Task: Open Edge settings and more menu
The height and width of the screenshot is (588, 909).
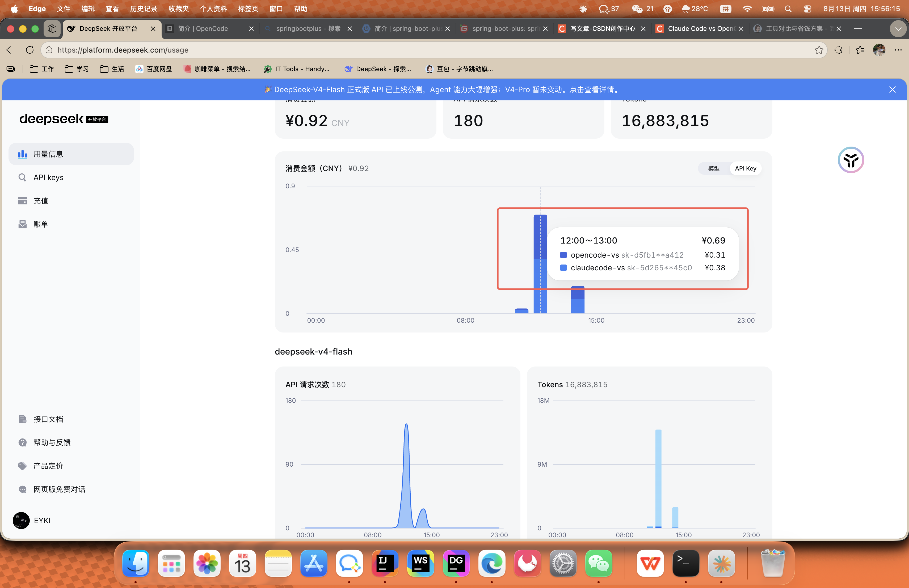Action: pyautogui.click(x=898, y=50)
